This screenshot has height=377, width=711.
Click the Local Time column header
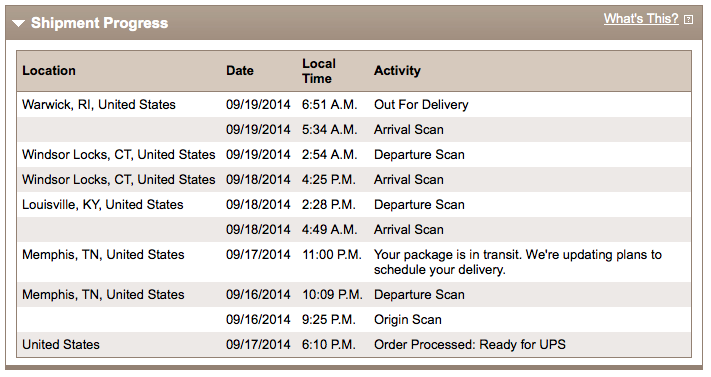319,71
